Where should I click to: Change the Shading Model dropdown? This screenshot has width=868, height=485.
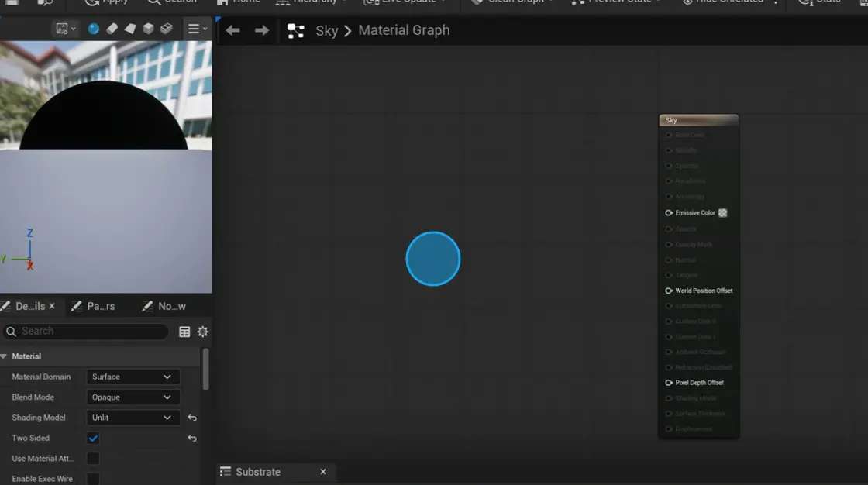point(133,417)
